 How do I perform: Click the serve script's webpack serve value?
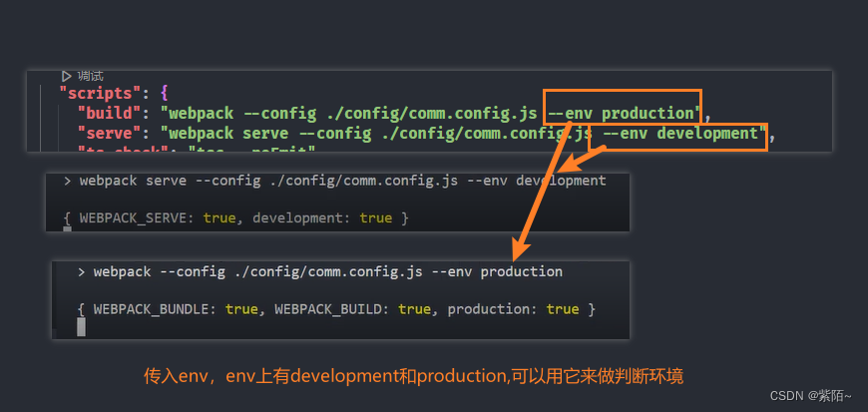(x=464, y=134)
